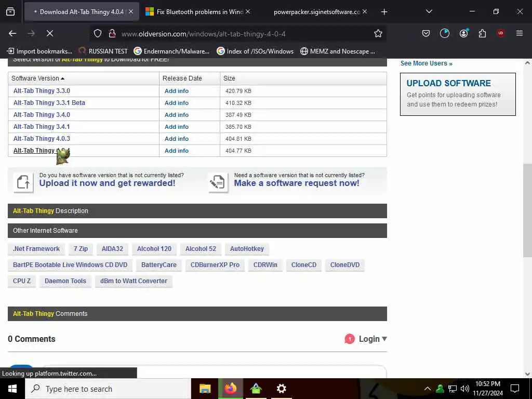Open Index of /ISOs/Windows bookmark
Image resolution: width=532 pixels, height=399 pixels.
coord(255,51)
